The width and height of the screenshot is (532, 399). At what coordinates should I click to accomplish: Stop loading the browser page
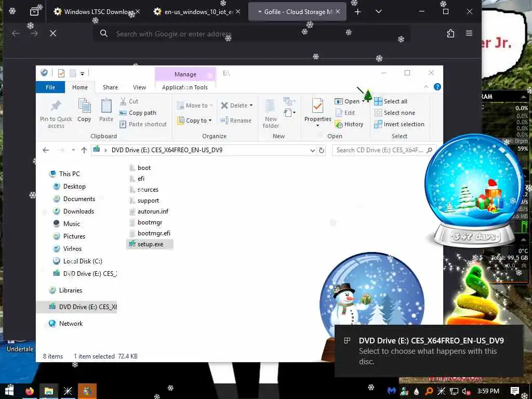(x=53, y=33)
